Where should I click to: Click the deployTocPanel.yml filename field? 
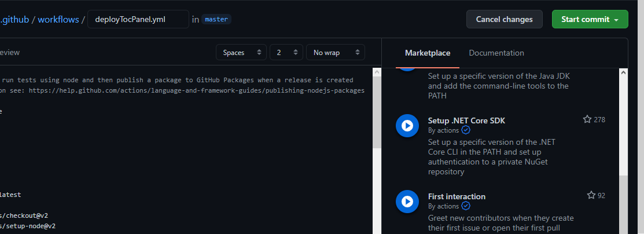tap(138, 19)
